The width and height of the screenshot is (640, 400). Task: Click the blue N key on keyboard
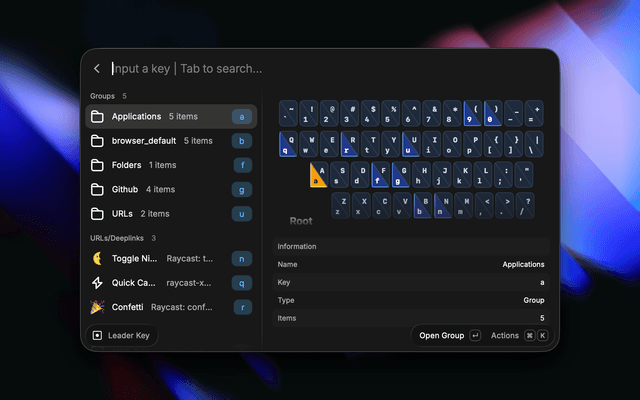443,206
